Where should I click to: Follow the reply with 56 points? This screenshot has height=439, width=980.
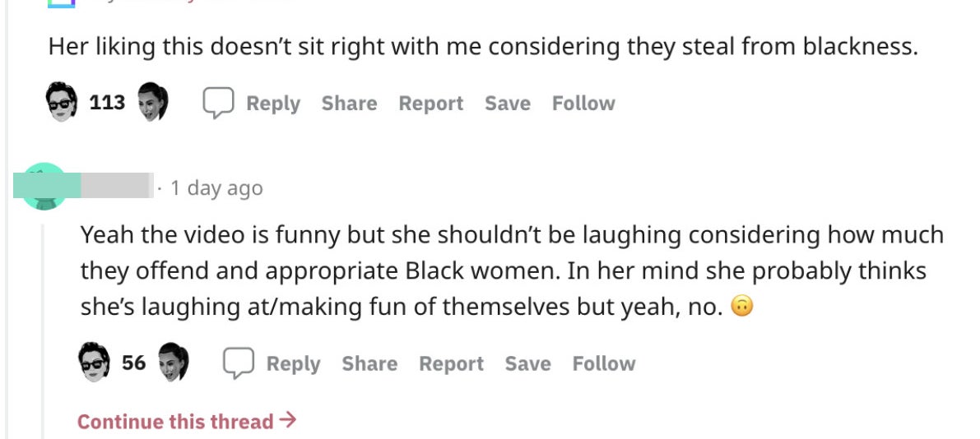pyautogui.click(x=604, y=363)
